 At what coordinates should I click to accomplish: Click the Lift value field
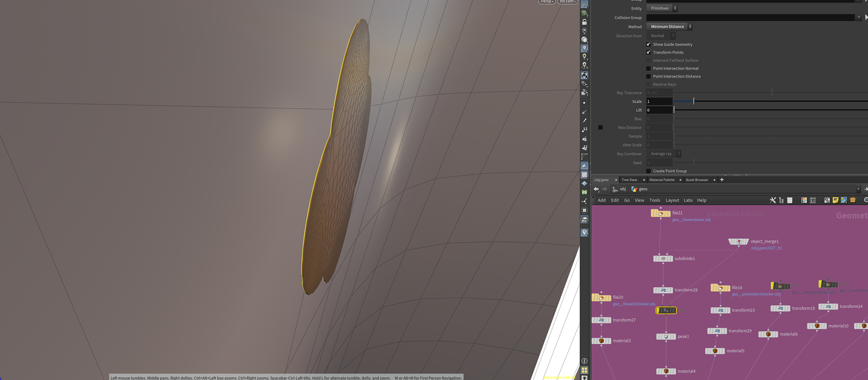pyautogui.click(x=659, y=110)
